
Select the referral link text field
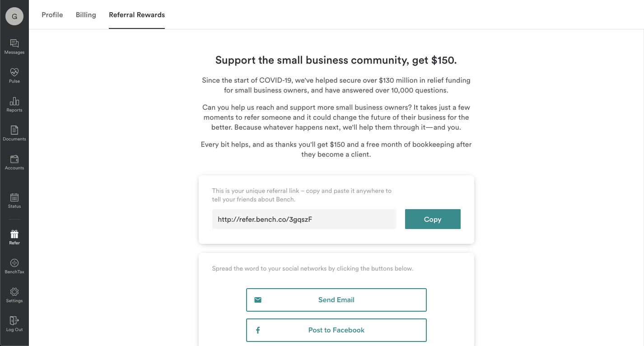[304, 219]
